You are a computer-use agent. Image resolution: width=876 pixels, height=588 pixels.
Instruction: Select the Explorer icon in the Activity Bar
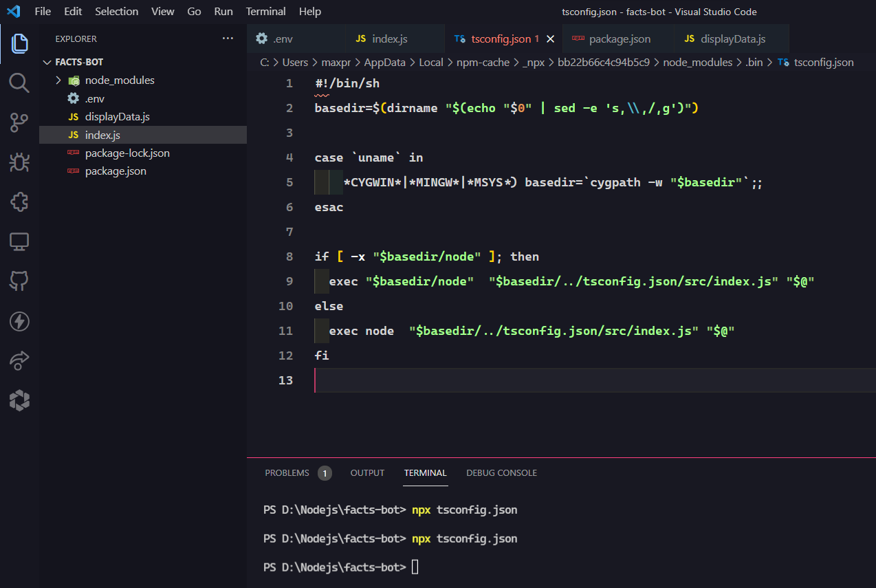pos(19,43)
